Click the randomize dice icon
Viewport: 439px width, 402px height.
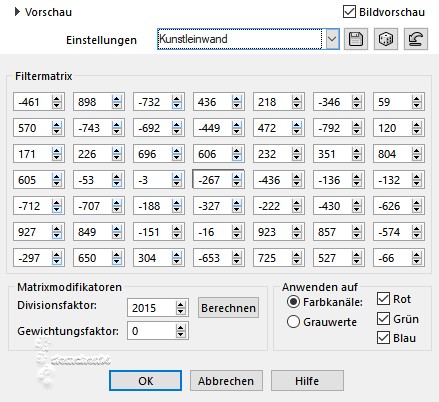pos(386,39)
